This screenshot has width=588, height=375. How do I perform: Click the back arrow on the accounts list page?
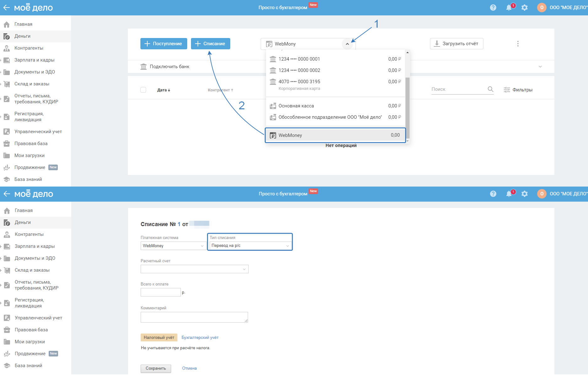click(x=7, y=8)
